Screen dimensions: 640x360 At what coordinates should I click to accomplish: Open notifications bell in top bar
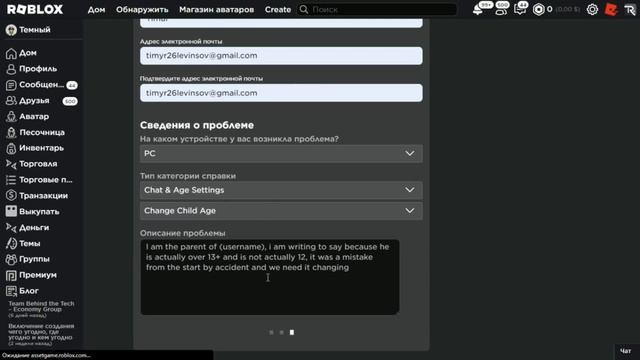click(x=478, y=9)
